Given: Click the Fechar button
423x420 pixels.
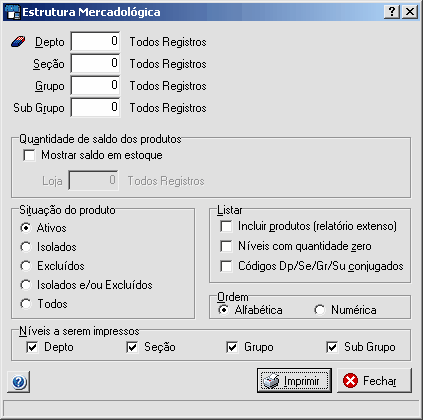Looking at the screenshot, I should click(x=374, y=380).
